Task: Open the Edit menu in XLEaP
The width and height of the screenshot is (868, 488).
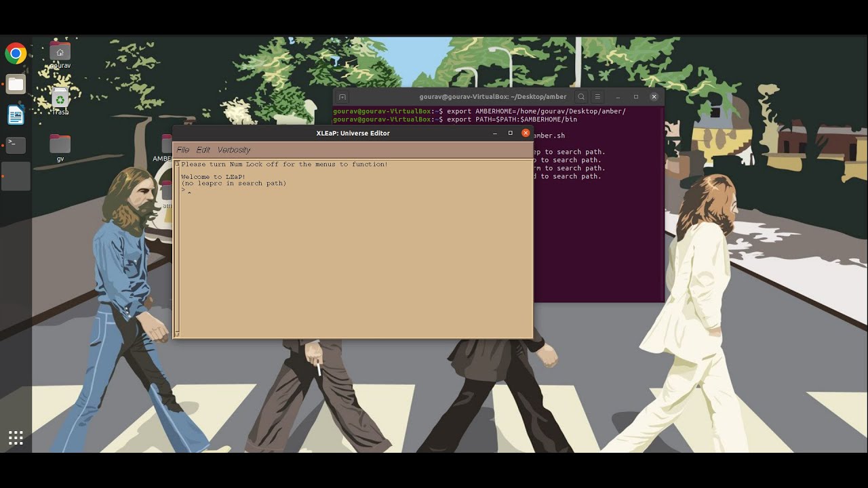Action: pyautogui.click(x=203, y=150)
